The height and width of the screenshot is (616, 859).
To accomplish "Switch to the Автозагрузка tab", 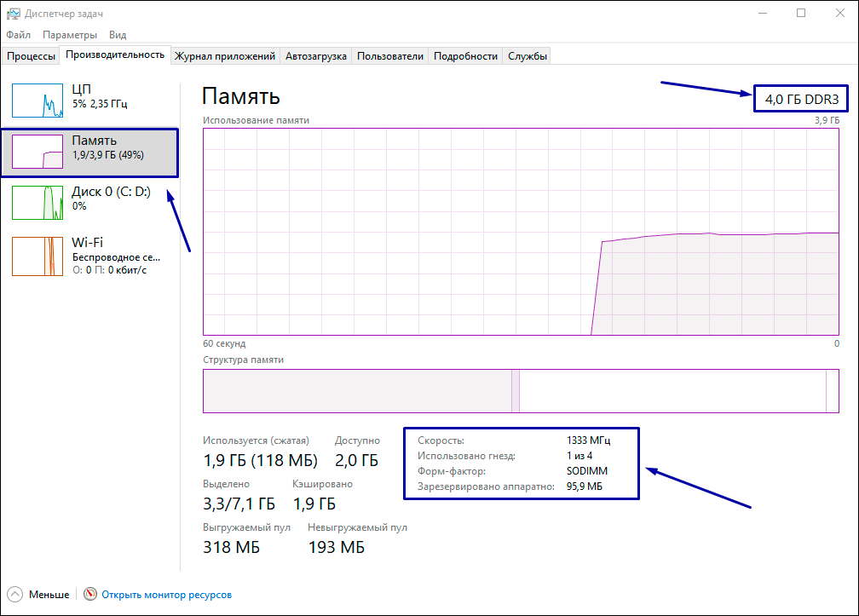I will pyautogui.click(x=316, y=56).
